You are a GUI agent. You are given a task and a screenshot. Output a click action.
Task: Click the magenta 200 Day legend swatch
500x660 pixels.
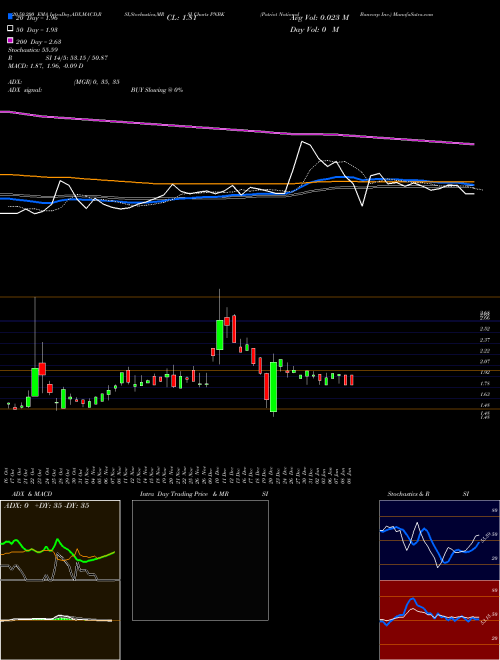pyautogui.click(x=11, y=40)
